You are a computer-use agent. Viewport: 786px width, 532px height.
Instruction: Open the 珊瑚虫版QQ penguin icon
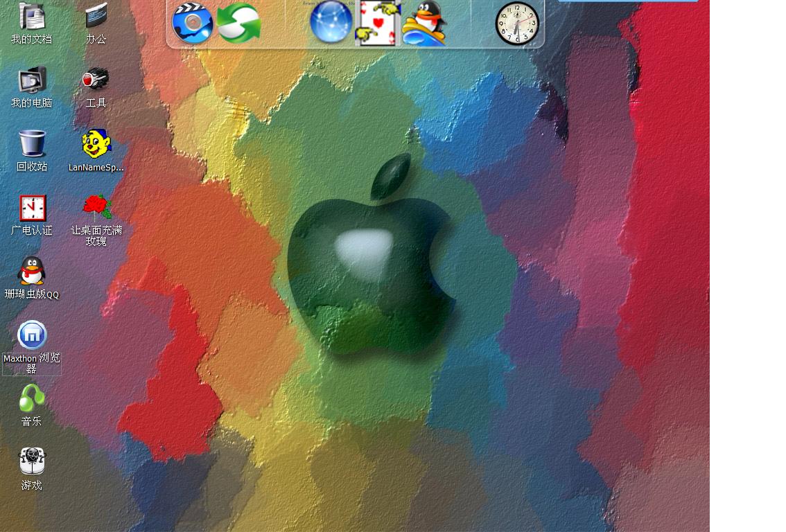pos(32,271)
